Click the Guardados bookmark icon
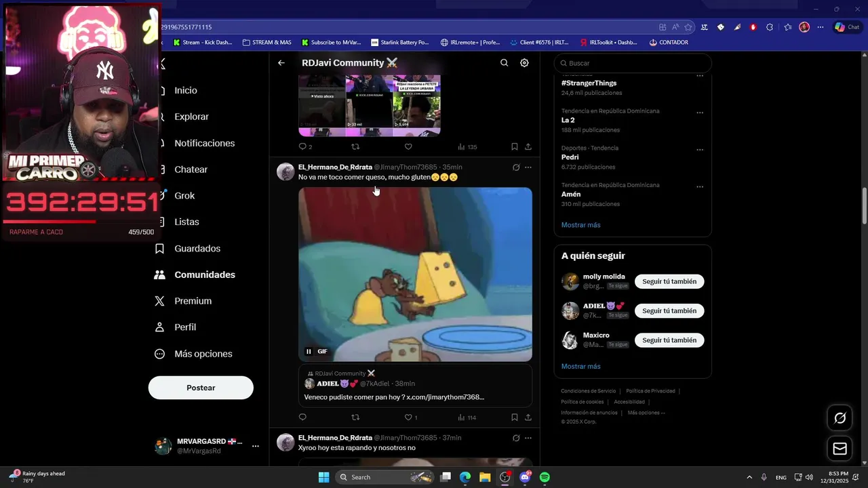 (x=160, y=249)
